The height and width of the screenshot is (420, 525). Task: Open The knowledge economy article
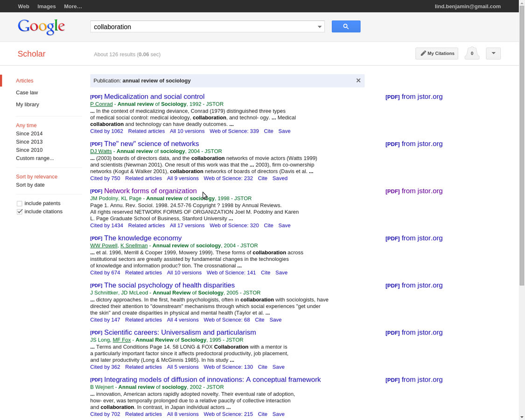tap(143, 238)
